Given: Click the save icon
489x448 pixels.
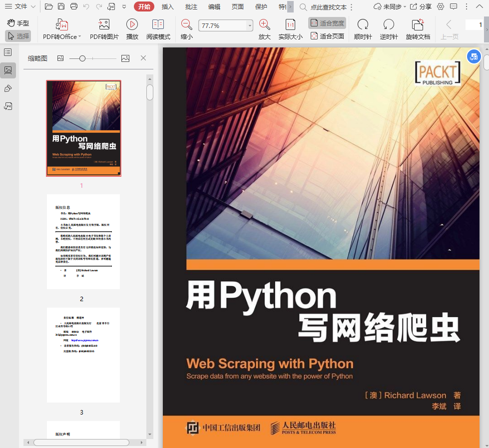Looking at the screenshot, I should click(61, 6).
